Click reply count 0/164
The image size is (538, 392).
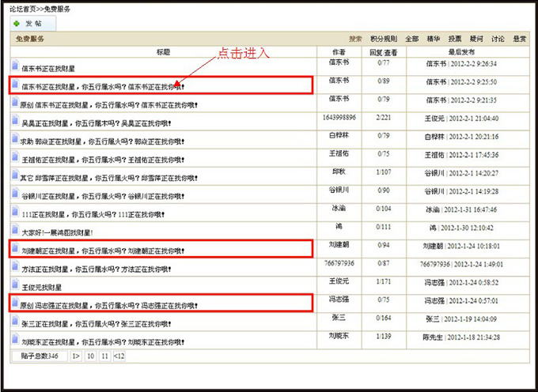384,318
